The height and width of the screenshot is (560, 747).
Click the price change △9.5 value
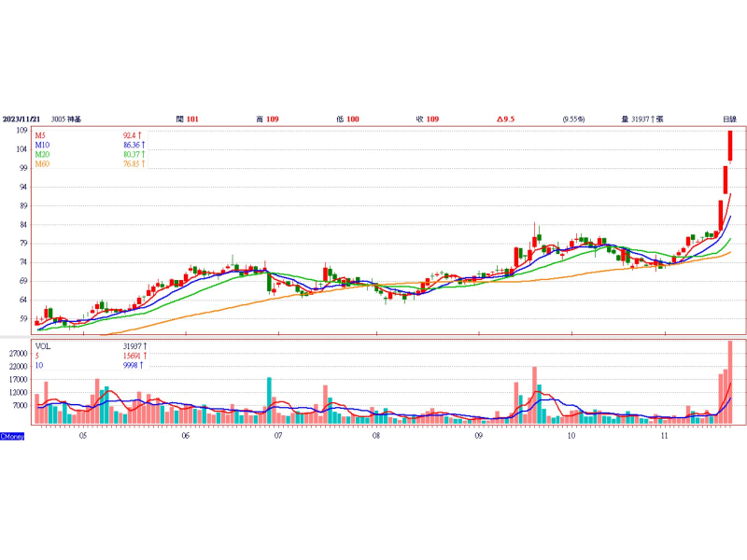[x=505, y=119]
